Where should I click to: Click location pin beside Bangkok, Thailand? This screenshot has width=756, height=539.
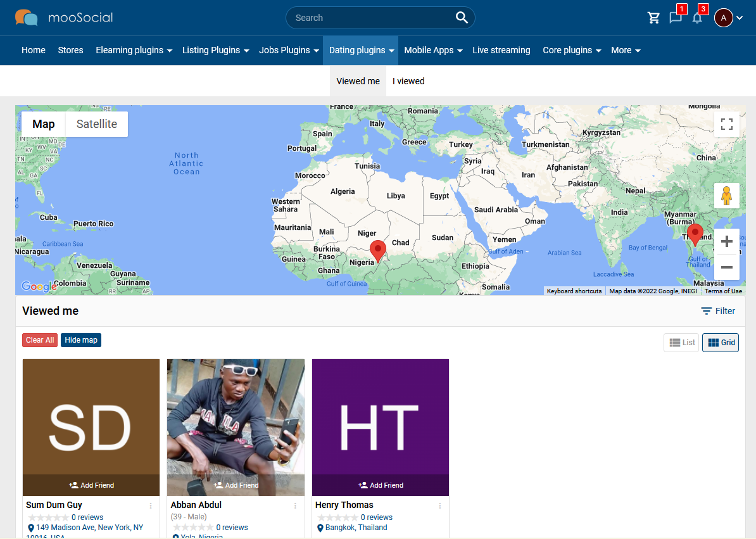(320, 528)
